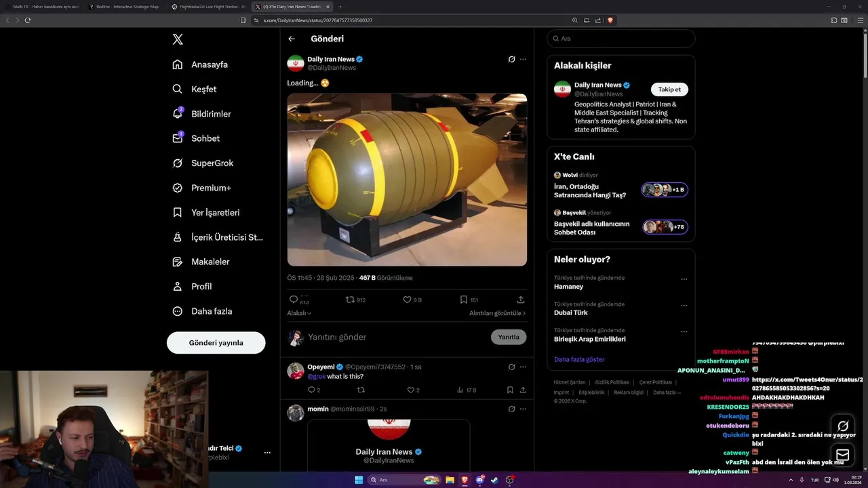Image resolution: width=868 pixels, height=488 pixels.
Task: Open Bildirimler notifications
Action: [x=201, y=114]
